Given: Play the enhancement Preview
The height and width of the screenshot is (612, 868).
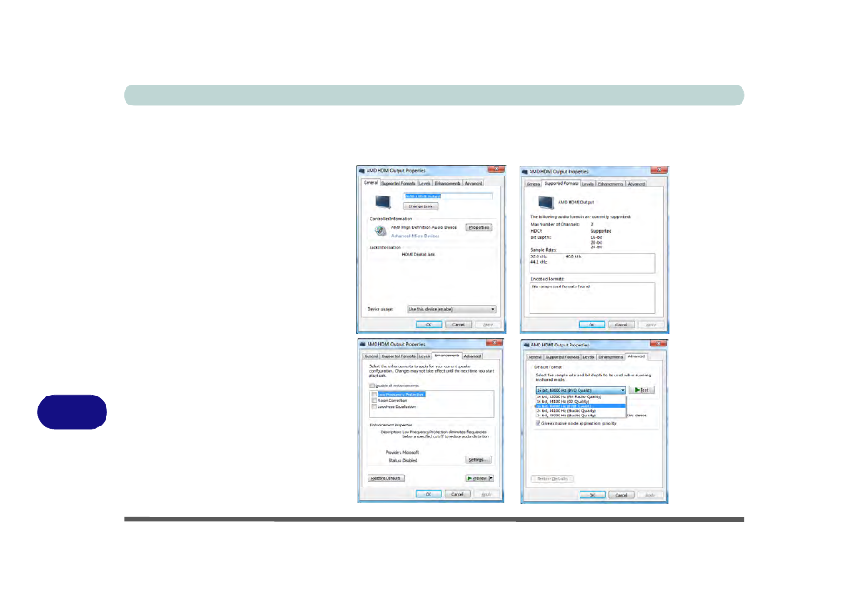Looking at the screenshot, I should point(477,478).
